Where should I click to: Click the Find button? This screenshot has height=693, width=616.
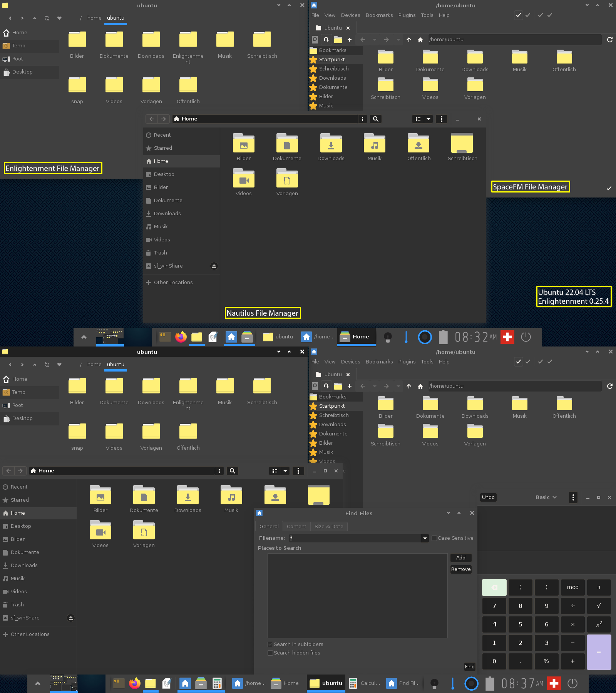pos(470,667)
